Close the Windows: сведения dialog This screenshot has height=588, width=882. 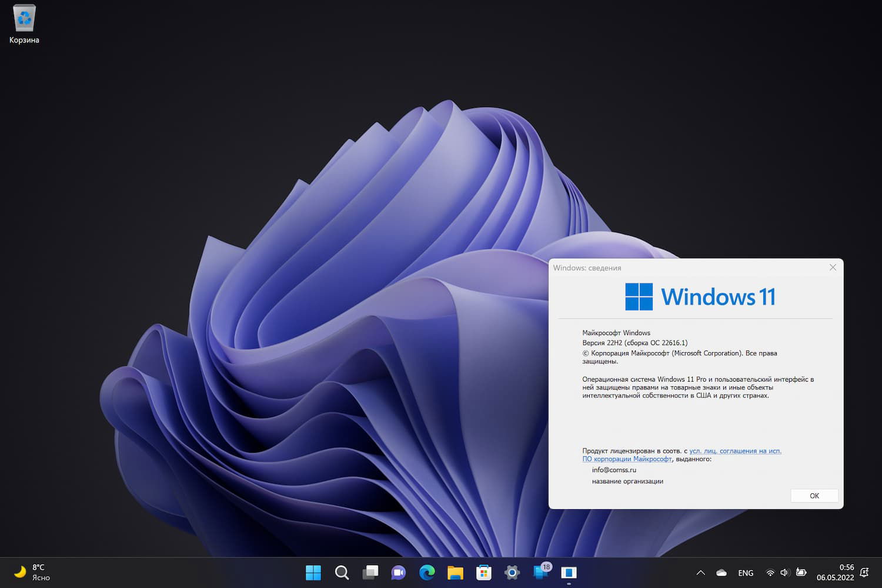coord(833,268)
